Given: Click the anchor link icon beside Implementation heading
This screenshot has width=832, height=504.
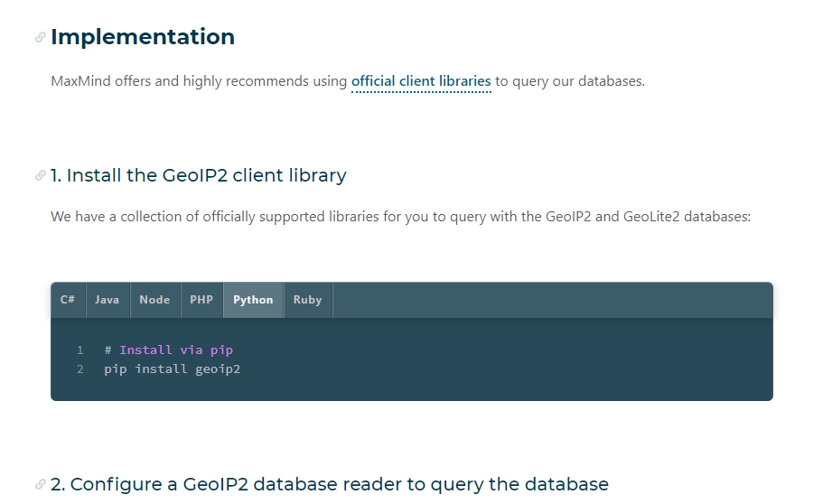Looking at the screenshot, I should [41, 37].
